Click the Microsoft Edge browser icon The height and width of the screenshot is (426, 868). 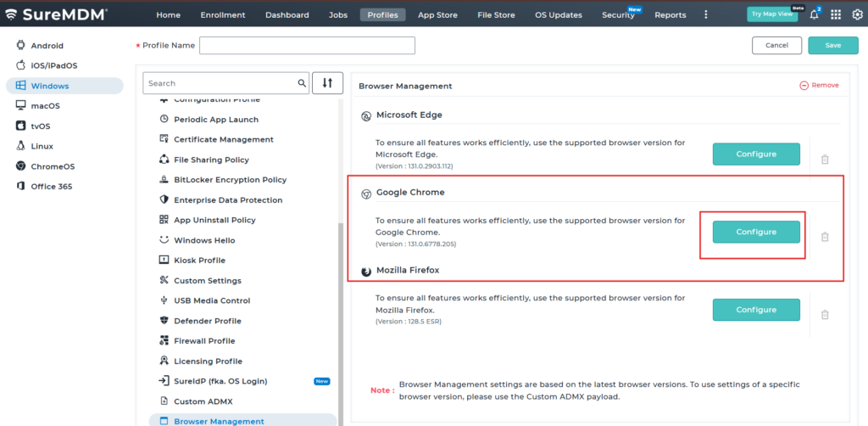(x=366, y=115)
